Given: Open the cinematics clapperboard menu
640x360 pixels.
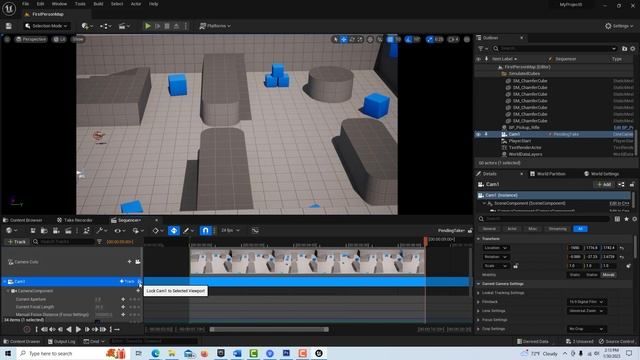Looking at the screenshot, I should click(x=124, y=26).
